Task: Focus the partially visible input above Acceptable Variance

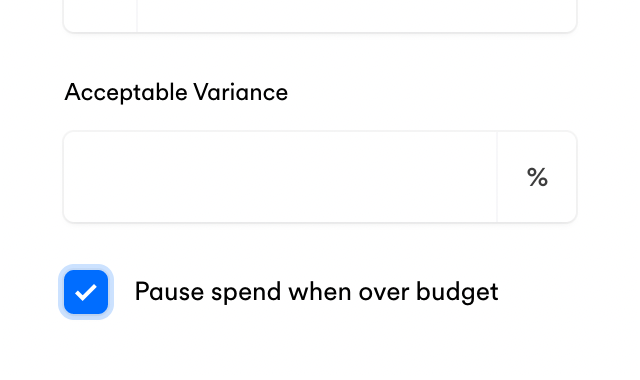Action: pos(356,16)
